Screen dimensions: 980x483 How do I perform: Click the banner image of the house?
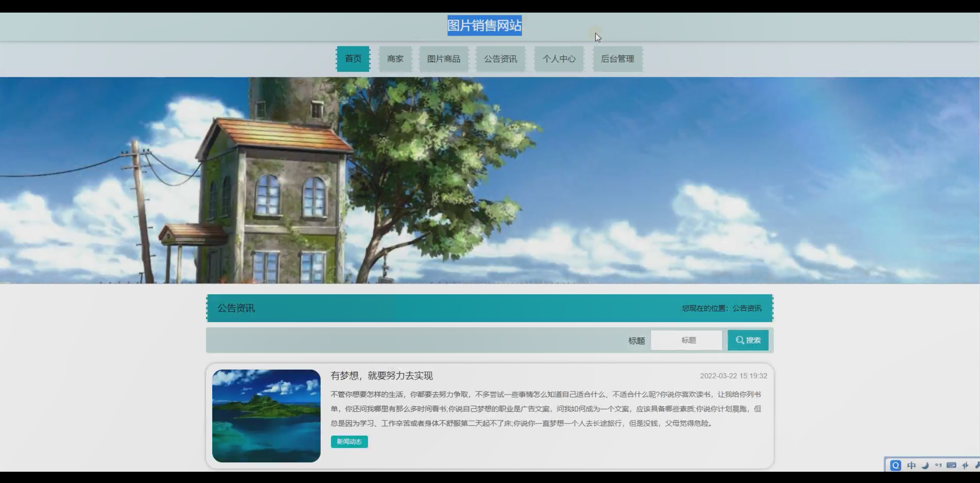(x=490, y=181)
